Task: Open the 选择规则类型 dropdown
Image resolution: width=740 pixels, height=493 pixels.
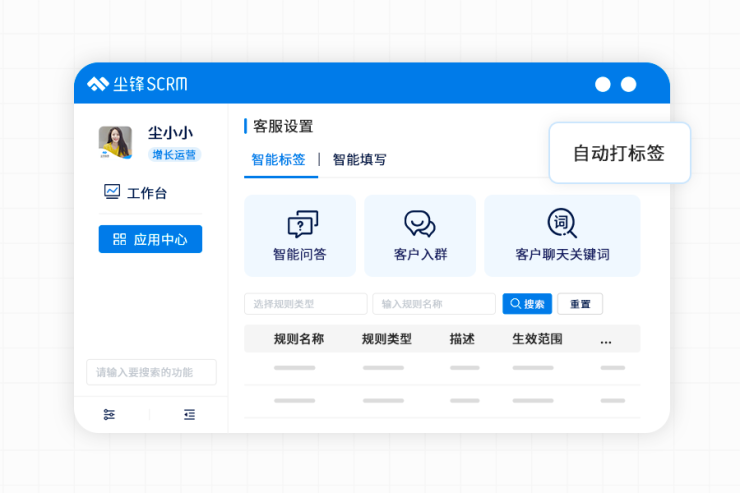Action: (x=305, y=304)
